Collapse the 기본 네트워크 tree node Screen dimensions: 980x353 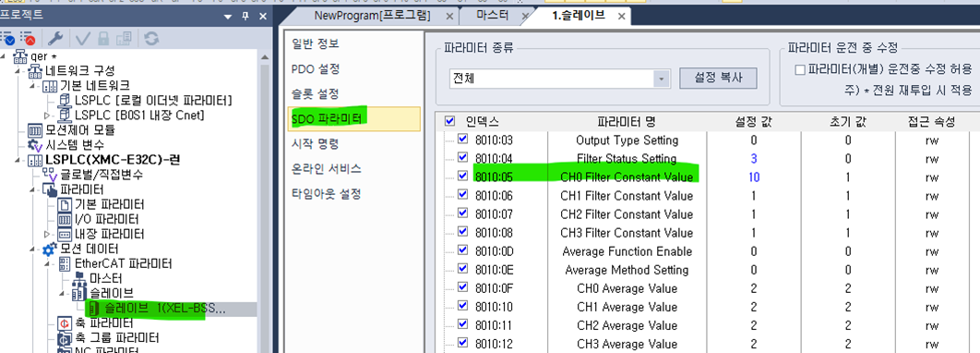coord(32,85)
